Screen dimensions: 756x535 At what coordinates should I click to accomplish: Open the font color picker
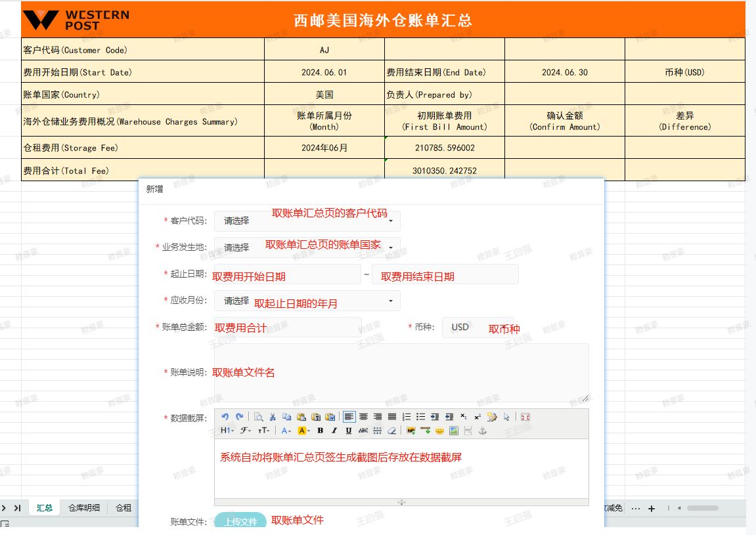(x=286, y=431)
